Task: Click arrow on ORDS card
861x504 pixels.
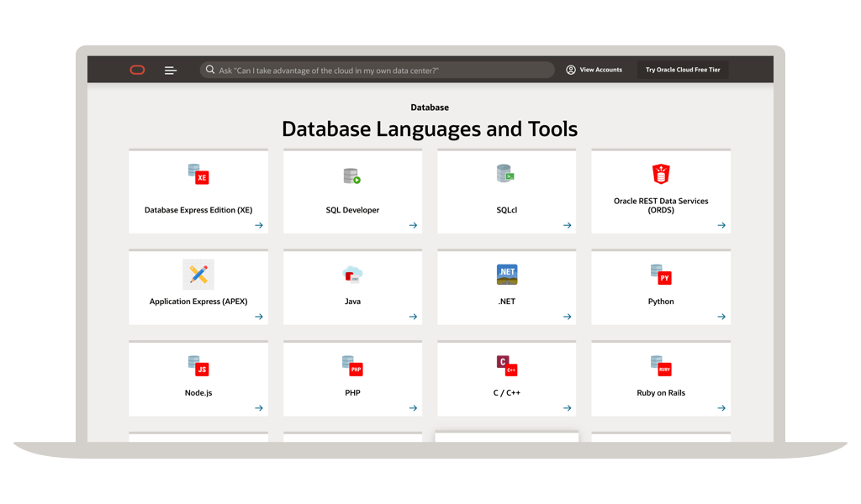Action: (721, 225)
